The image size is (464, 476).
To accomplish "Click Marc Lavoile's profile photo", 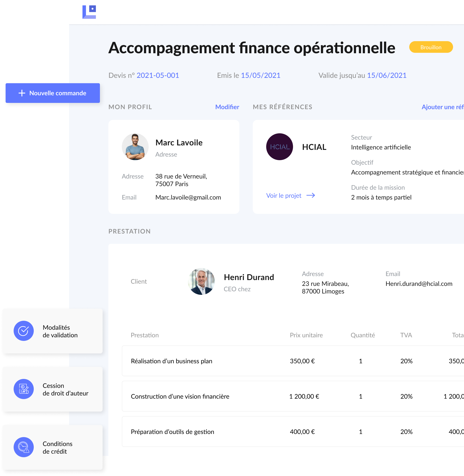I will 135,147.
